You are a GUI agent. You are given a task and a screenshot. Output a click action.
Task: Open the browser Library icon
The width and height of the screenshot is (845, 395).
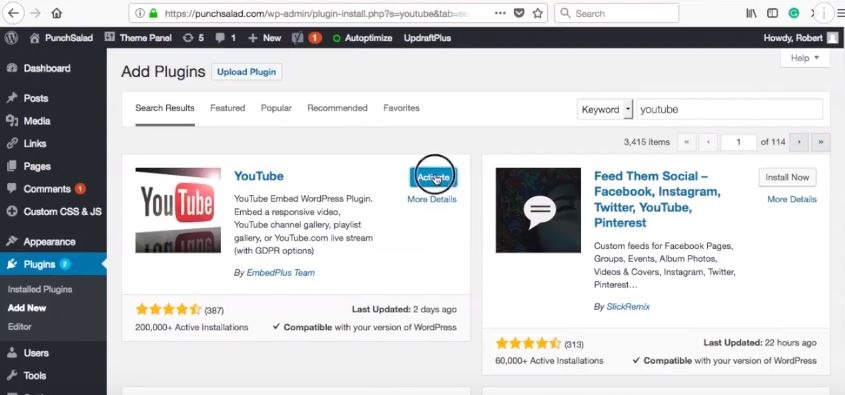tap(751, 13)
